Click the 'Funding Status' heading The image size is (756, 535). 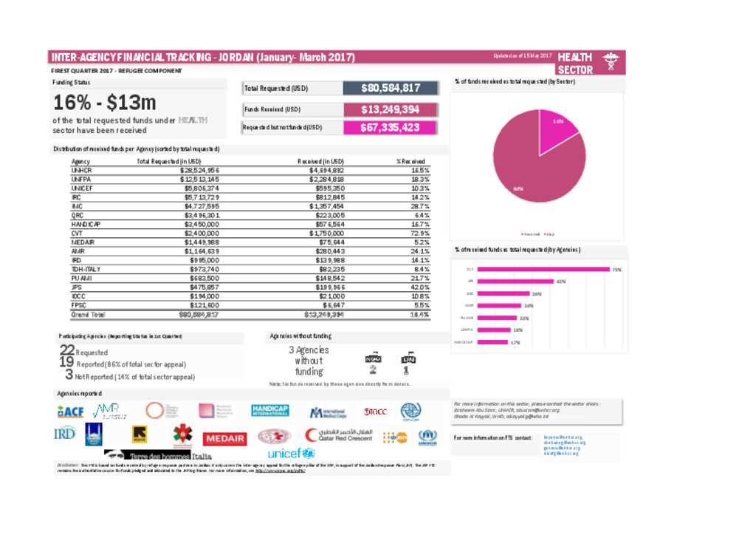click(x=72, y=83)
